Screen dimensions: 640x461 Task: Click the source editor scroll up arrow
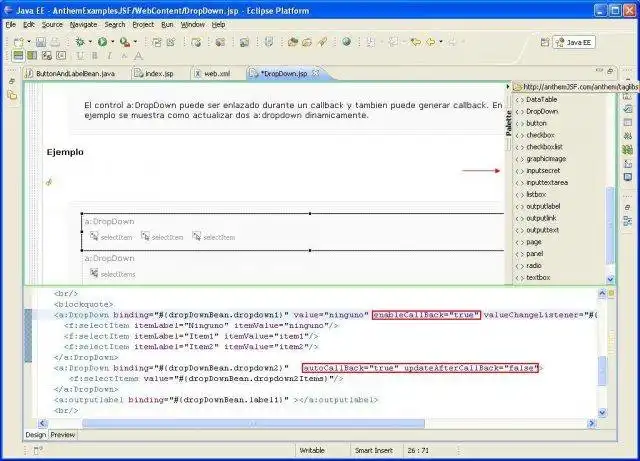tap(602, 293)
